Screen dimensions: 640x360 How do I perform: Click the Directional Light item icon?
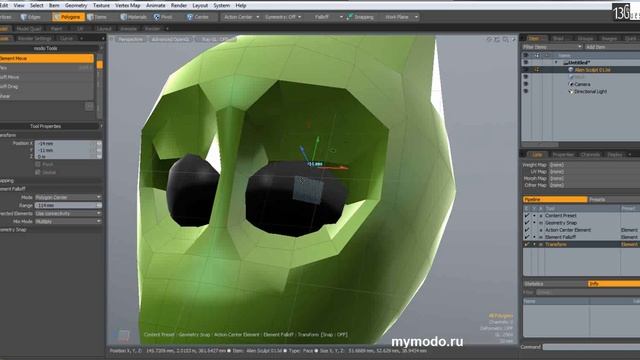click(571, 91)
